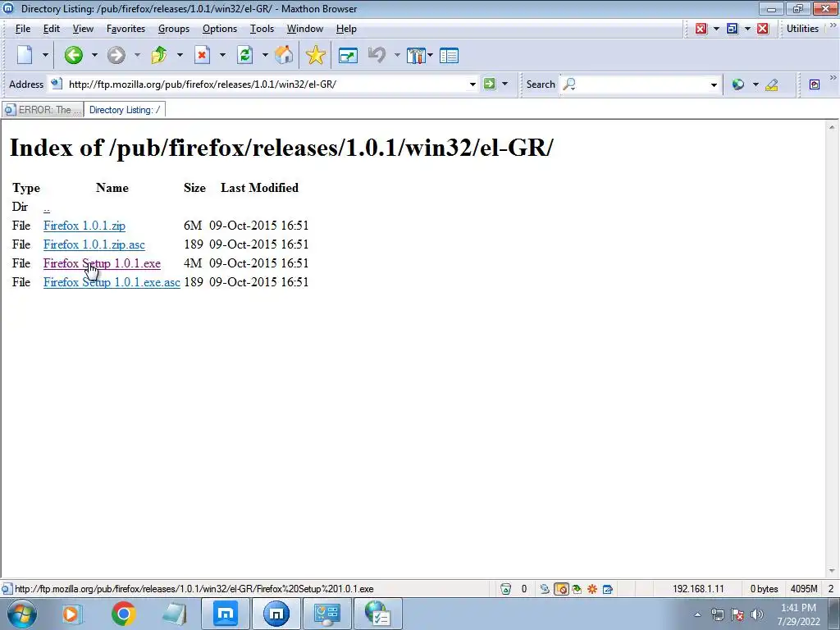Click into the Search input field
The width and height of the screenshot is (840, 630).
(x=641, y=84)
